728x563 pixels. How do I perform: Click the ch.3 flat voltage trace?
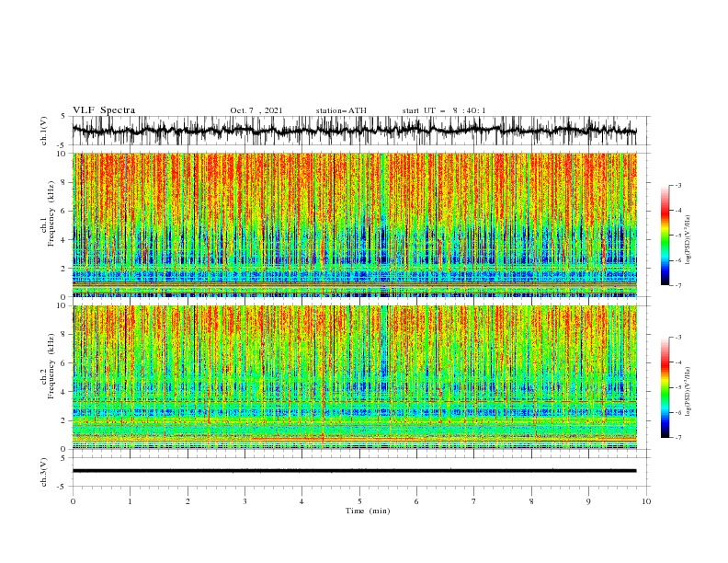[x=354, y=471]
